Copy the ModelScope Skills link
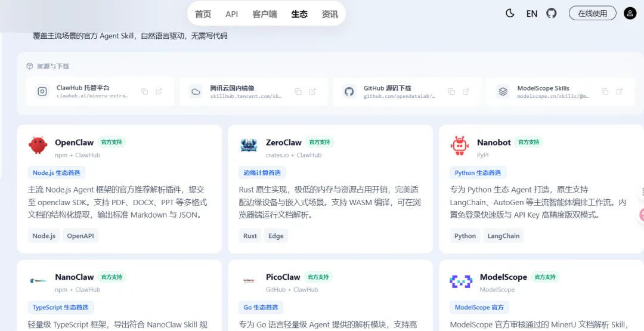 (605, 92)
